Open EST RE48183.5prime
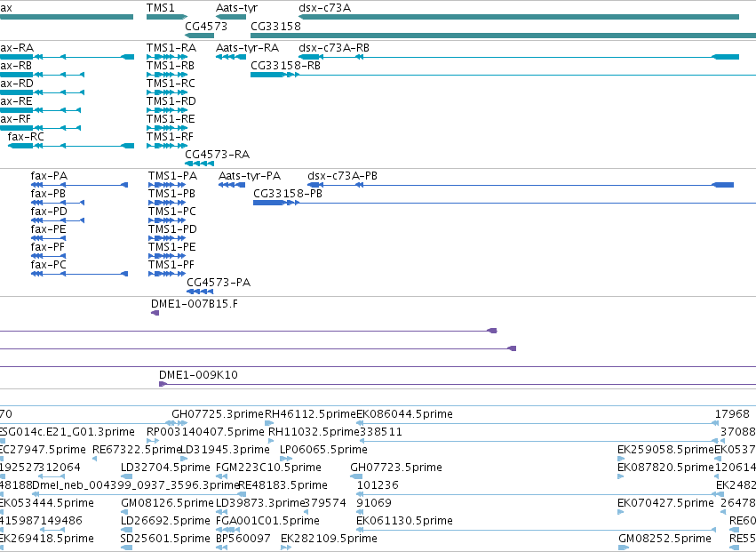756x552 pixels. pos(283,486)
